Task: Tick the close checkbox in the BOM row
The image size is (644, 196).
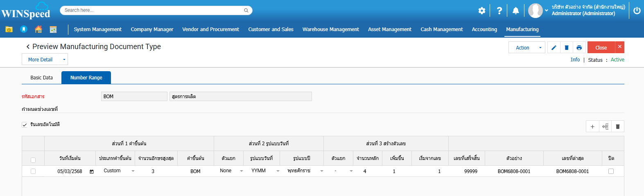Action: click(611, 171)
